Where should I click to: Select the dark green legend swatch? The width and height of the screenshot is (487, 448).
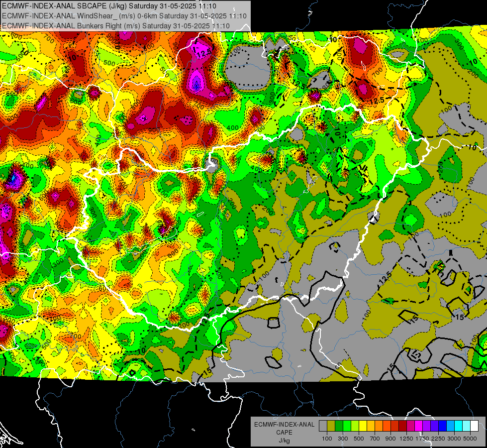pos(339,426)
